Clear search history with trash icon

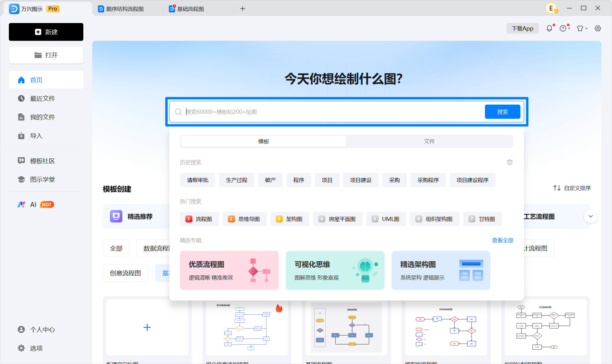click(x=510, y=162)
